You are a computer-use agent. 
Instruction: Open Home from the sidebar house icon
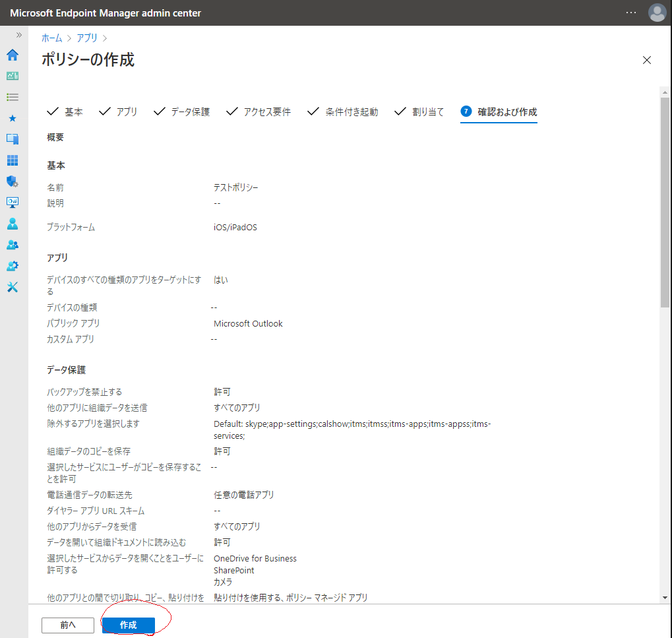coord(13,55)
